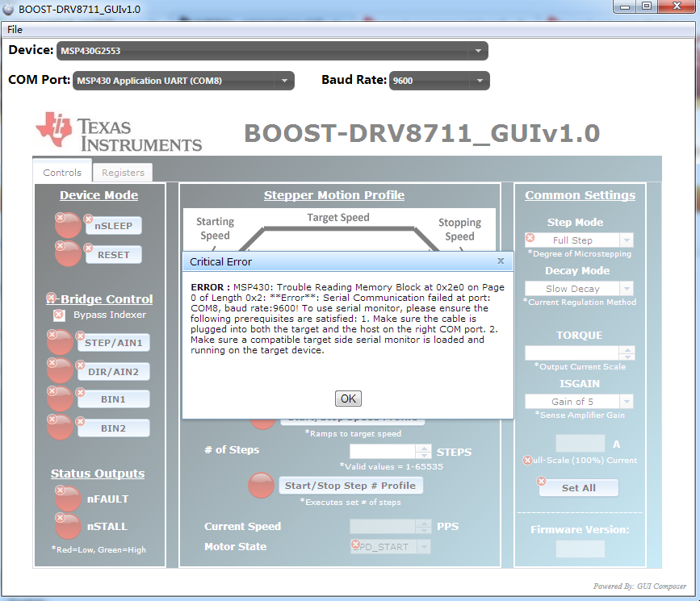
Task: Click the application icon in the title bar
Action: (8, 9)
